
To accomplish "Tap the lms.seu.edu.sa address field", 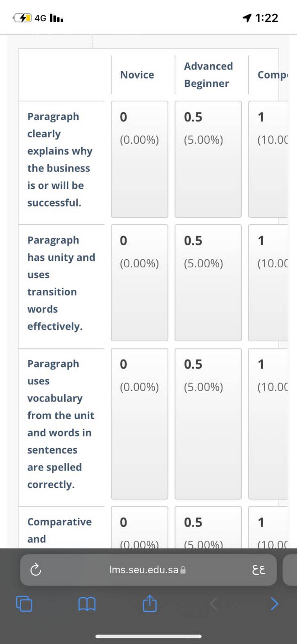I will point(148,570).
